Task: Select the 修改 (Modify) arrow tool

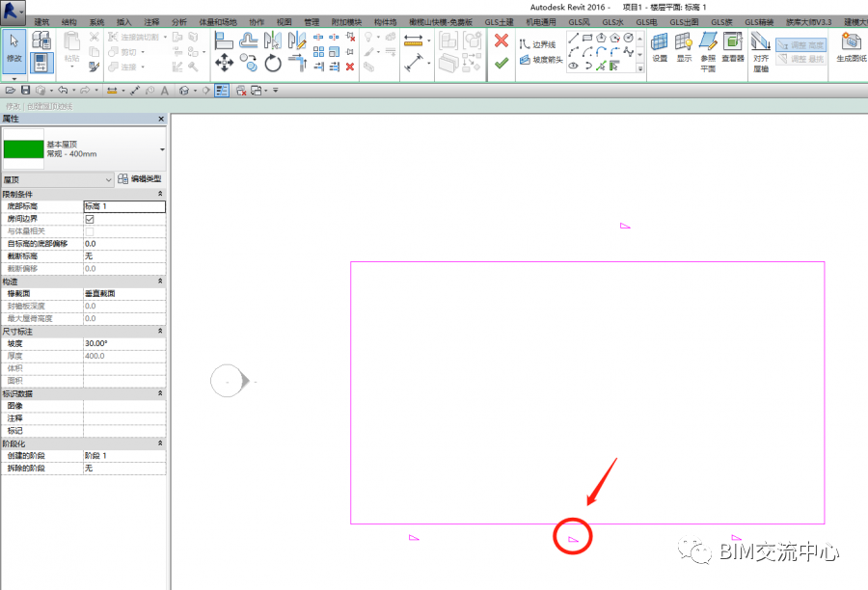Action: point(14,51)
